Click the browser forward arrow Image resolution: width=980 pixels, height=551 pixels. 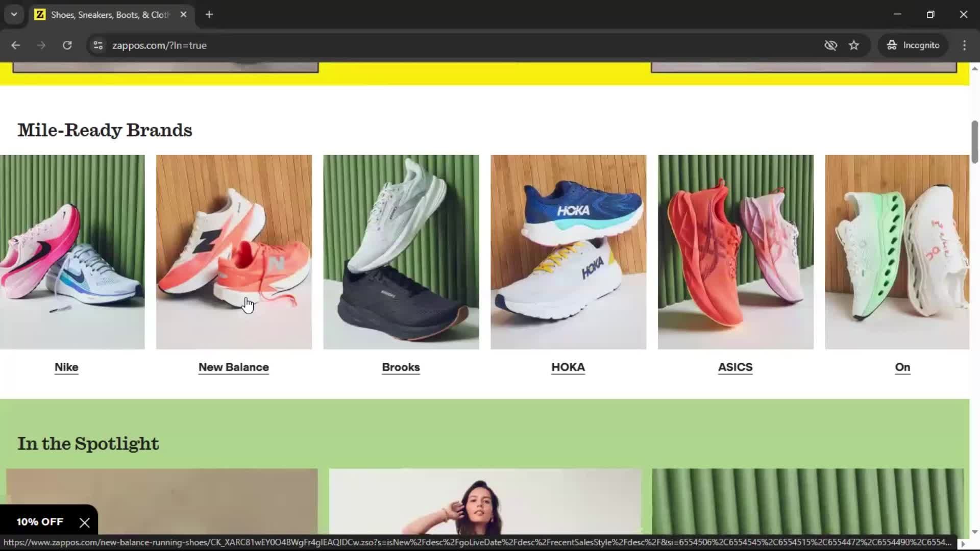click(x=41, y=45)
